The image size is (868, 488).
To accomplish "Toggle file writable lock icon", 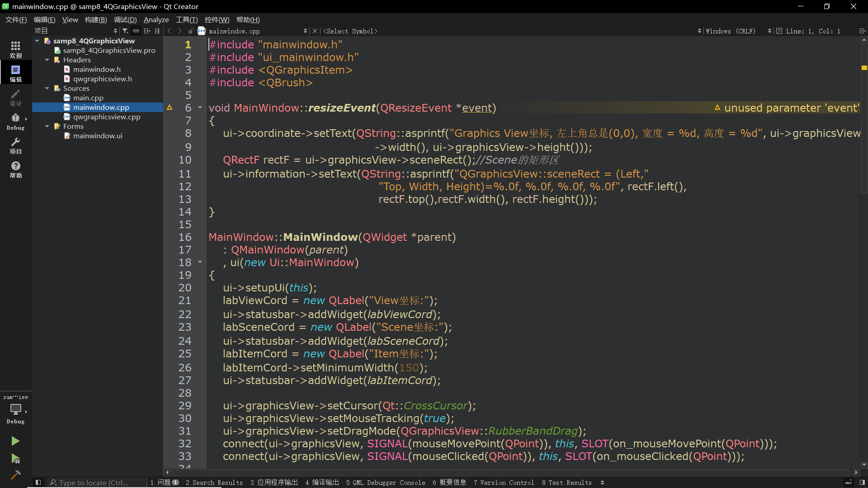I will pyautogui.click(x=191, y=31).
